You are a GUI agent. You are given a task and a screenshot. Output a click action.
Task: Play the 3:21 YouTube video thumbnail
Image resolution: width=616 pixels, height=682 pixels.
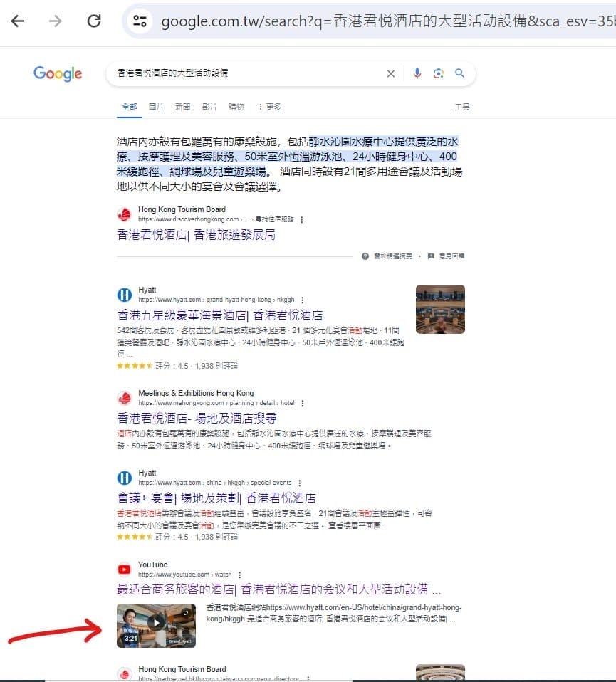(156, 626)
